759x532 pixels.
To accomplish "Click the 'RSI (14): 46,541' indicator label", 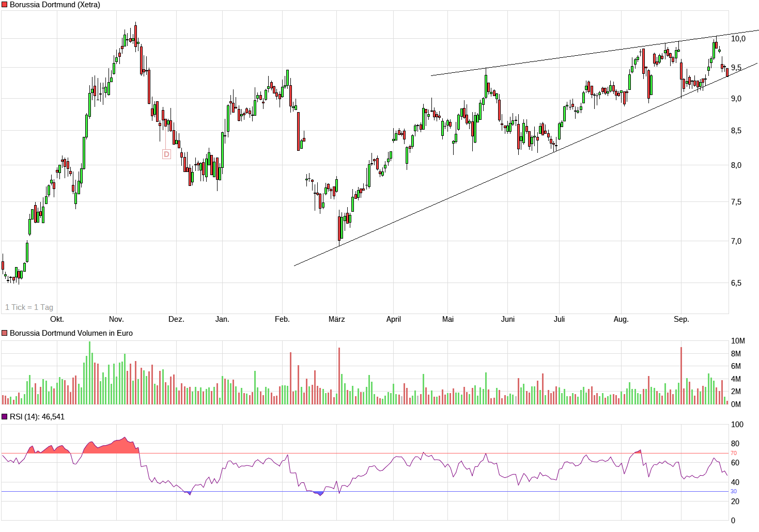I will 37,417.
